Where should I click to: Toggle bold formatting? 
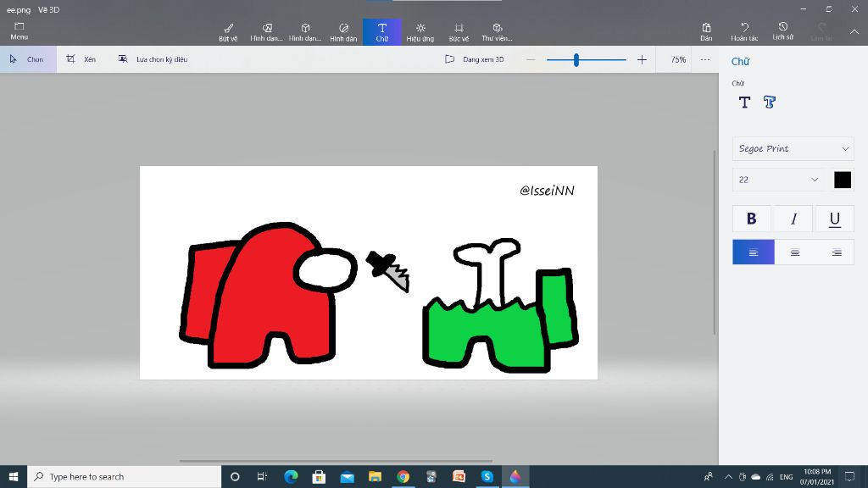click(x=751, y=219)
